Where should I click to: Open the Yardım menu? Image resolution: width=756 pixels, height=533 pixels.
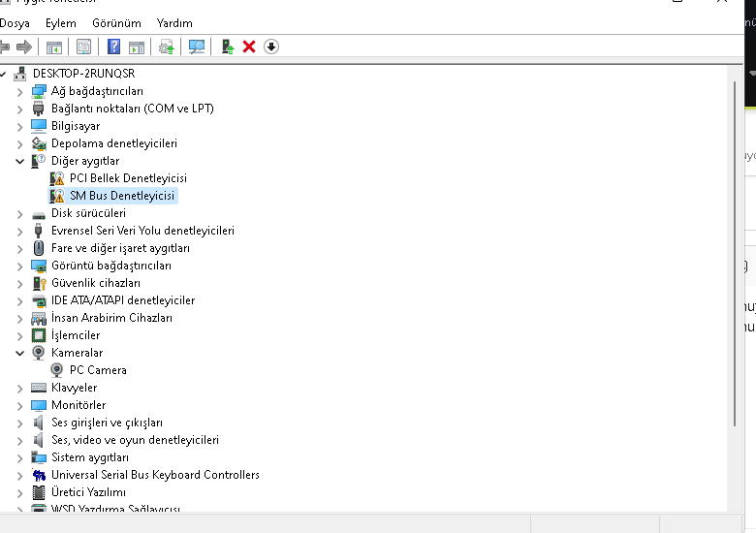click(174, 23)
